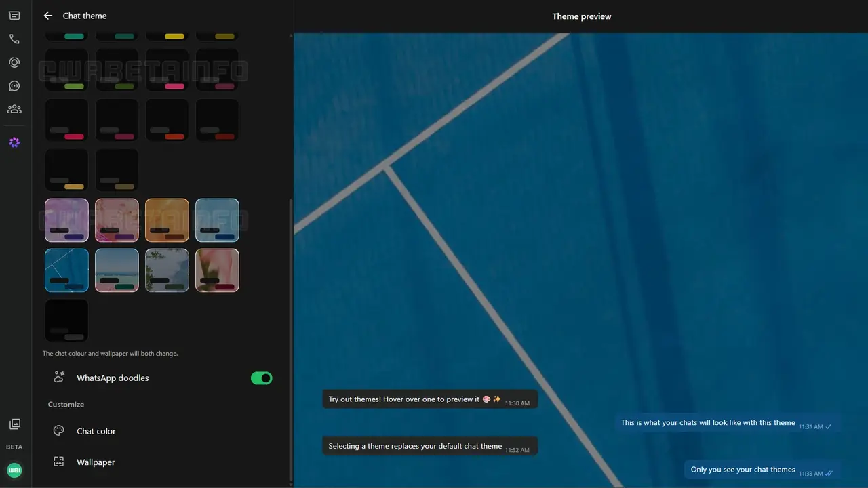Choose the dark theme with red bubble
The image size is (868, 488).
point(217,120)
